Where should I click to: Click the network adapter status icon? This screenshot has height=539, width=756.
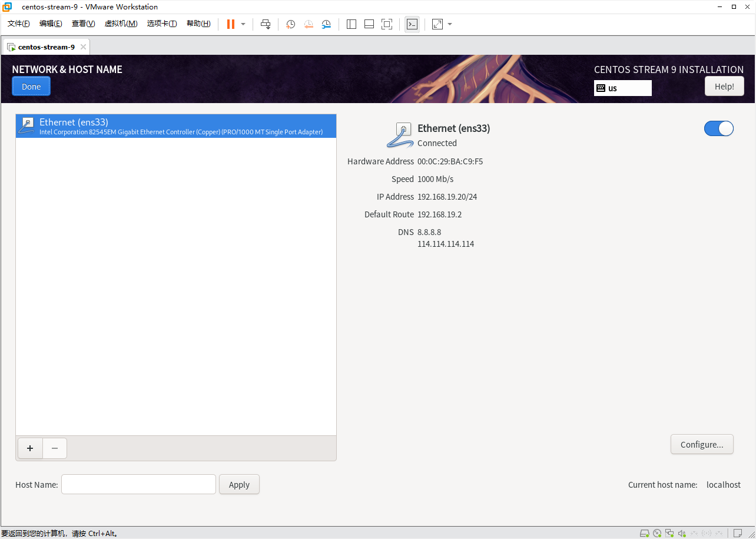click(669, 533)
